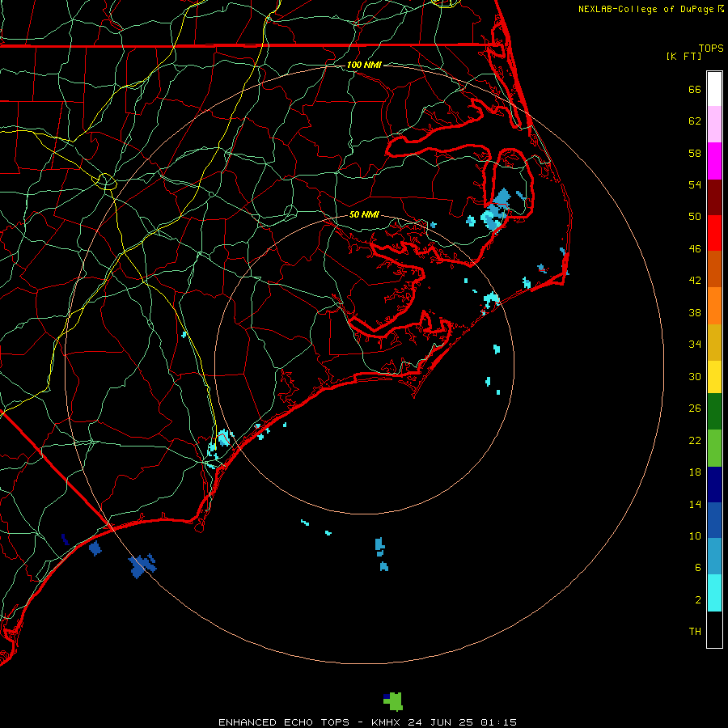Viewport: 728px width, 728px height.
Task: Click the K FT units label
Action: pos(684,57)
